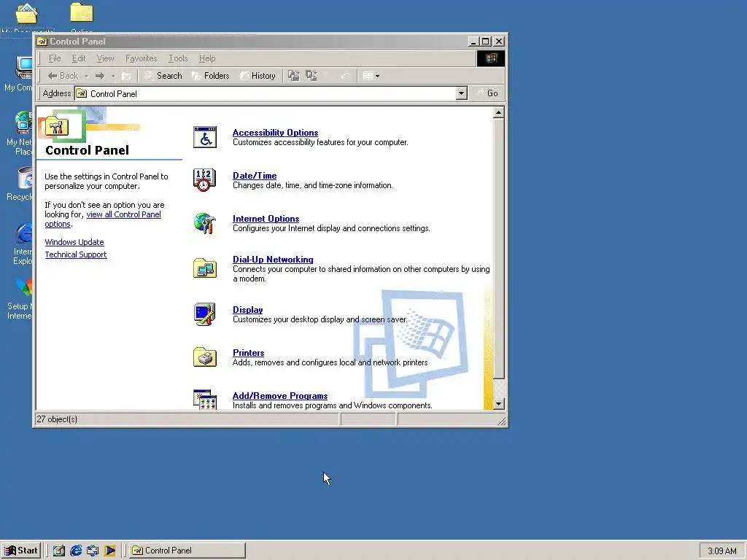
Task: Open the Add/Remove Programs link
Action: [280, 396]
